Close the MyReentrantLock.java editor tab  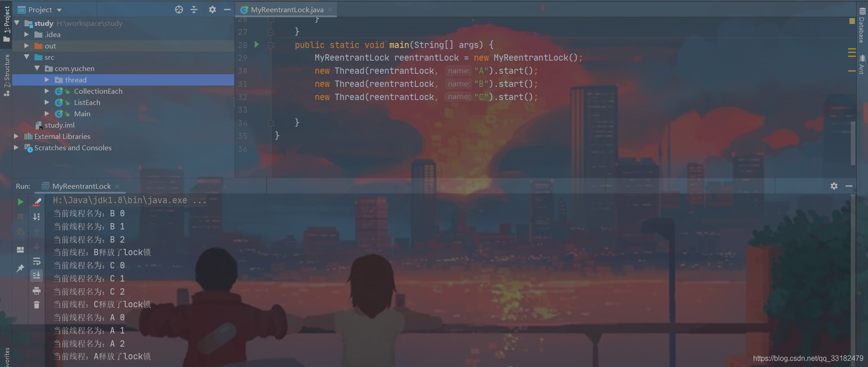(330, 10)
